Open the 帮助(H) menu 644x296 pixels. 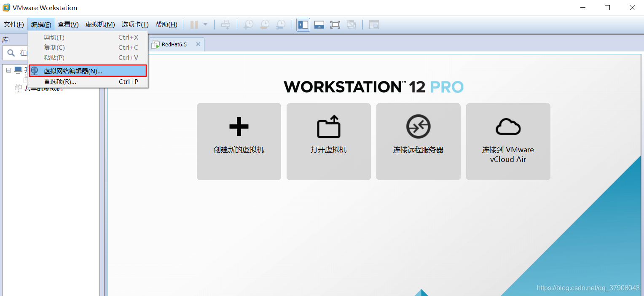166,24
